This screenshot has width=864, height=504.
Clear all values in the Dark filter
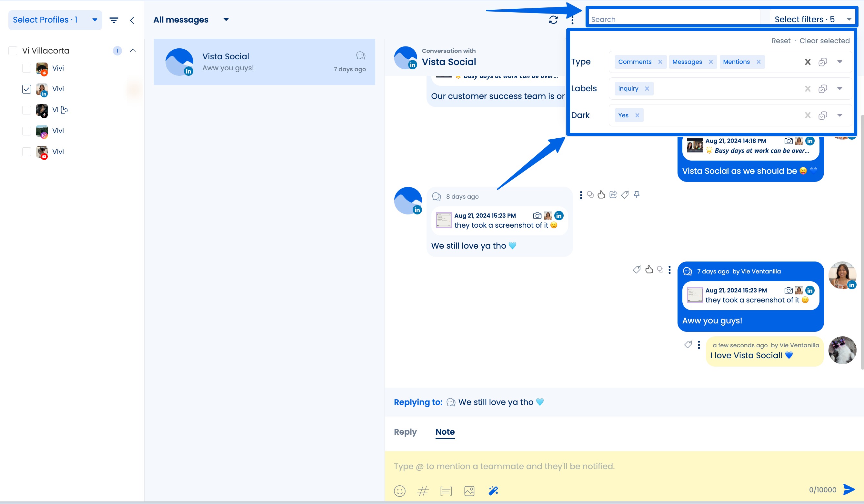(x=808, y=115)
